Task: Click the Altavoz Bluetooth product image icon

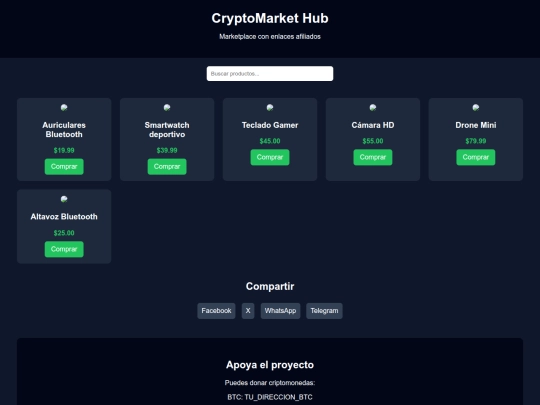Action: 64,199
